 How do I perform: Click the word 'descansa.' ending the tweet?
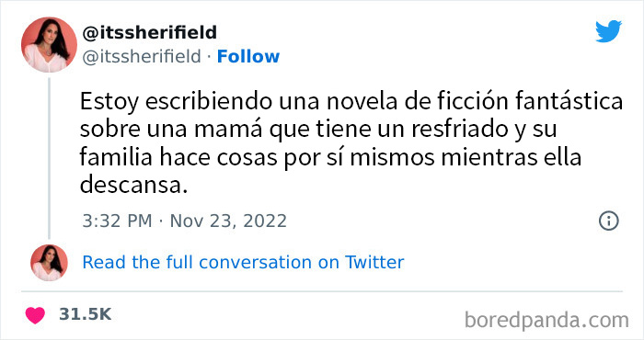(x=133, y=185)
